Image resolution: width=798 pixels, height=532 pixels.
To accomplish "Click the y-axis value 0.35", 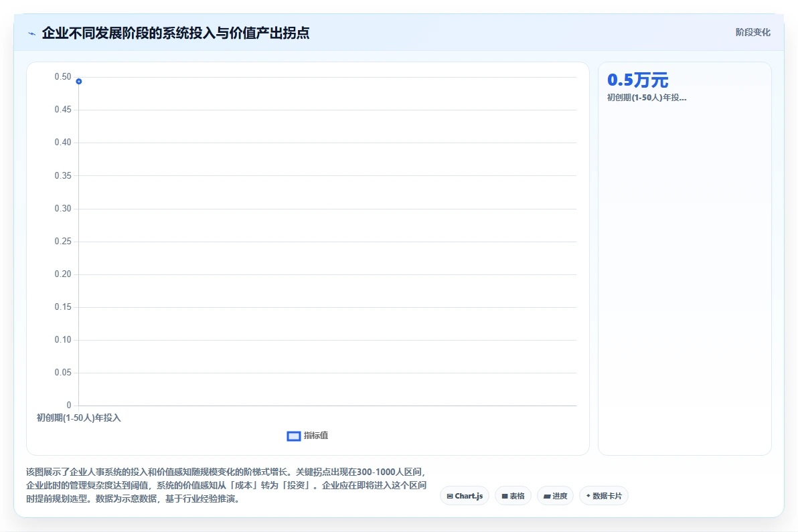I will (63, 175).
